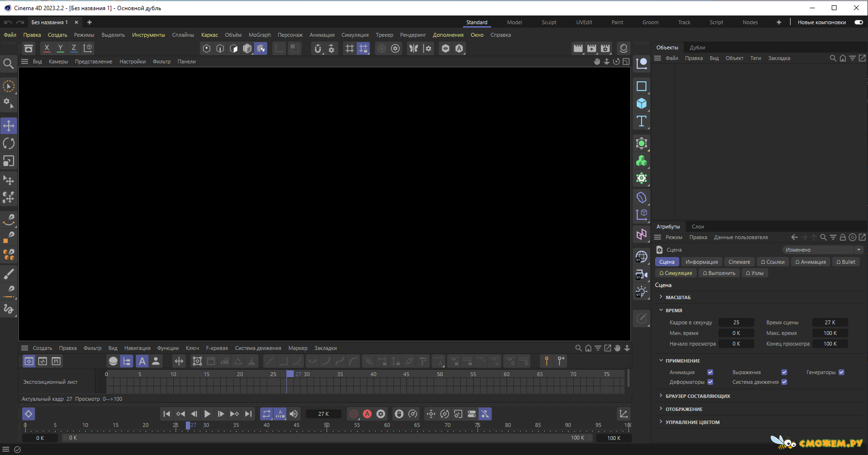The height and width of the screenshot is (455, 868).
Task: Open the Симуляция menu
Action: [x=355, y=35]
